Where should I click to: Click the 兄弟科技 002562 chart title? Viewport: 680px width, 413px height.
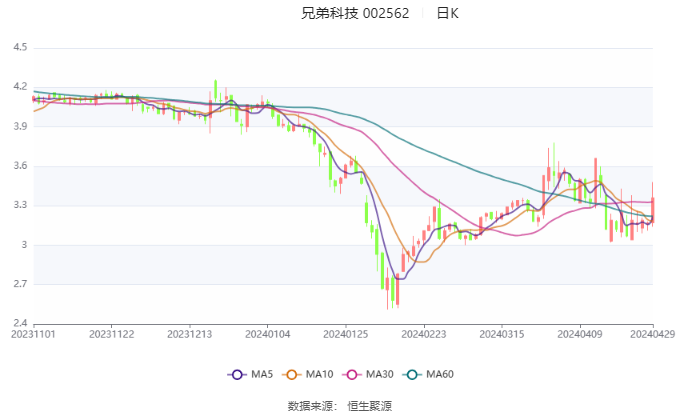pos(355,13)
